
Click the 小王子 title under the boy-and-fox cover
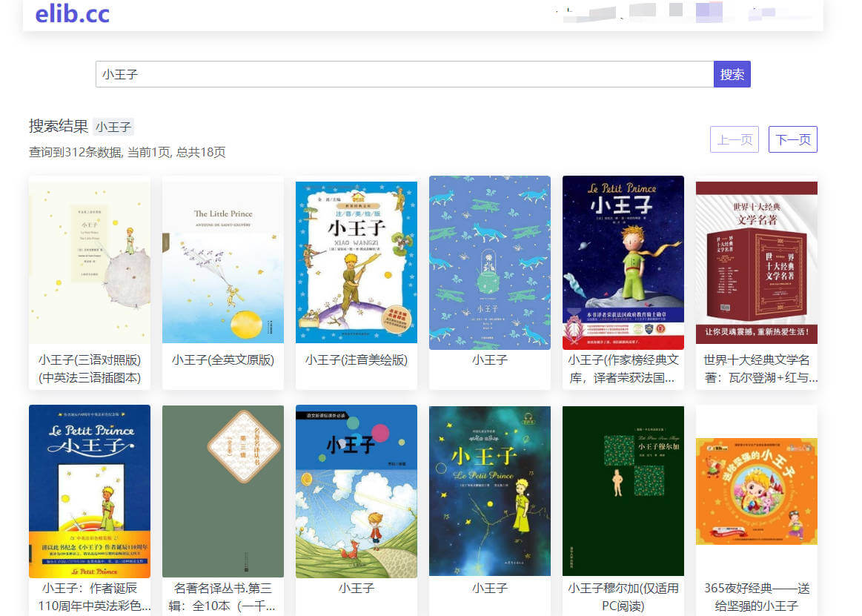point(357,588)
